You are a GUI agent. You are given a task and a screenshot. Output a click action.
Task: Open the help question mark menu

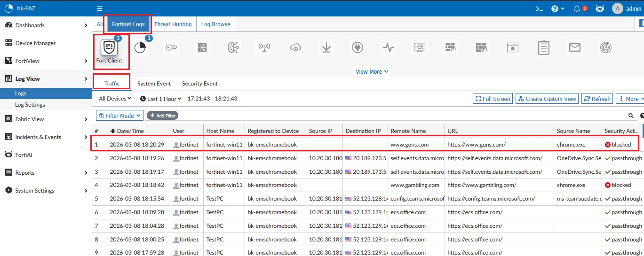point(557,8)
